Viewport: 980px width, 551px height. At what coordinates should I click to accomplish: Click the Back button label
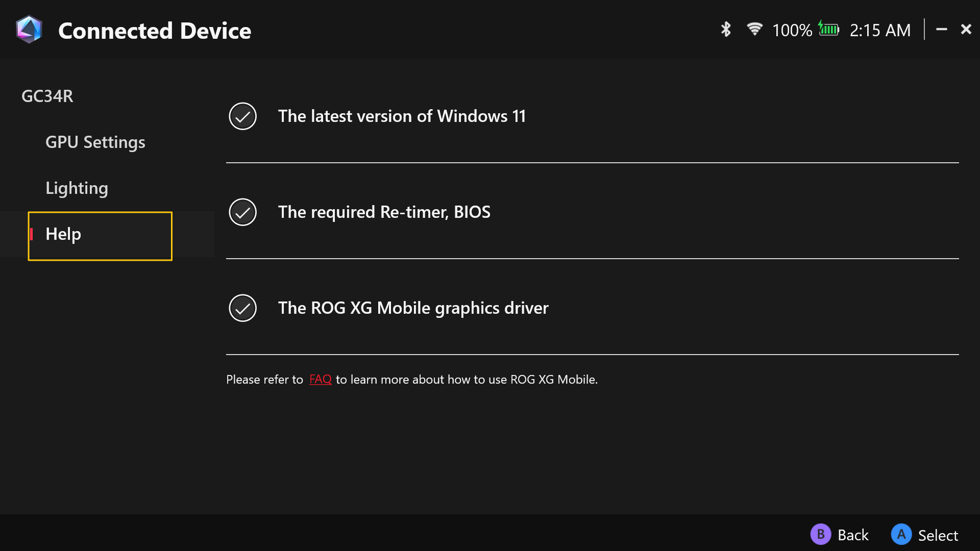(x=853, y=535)
